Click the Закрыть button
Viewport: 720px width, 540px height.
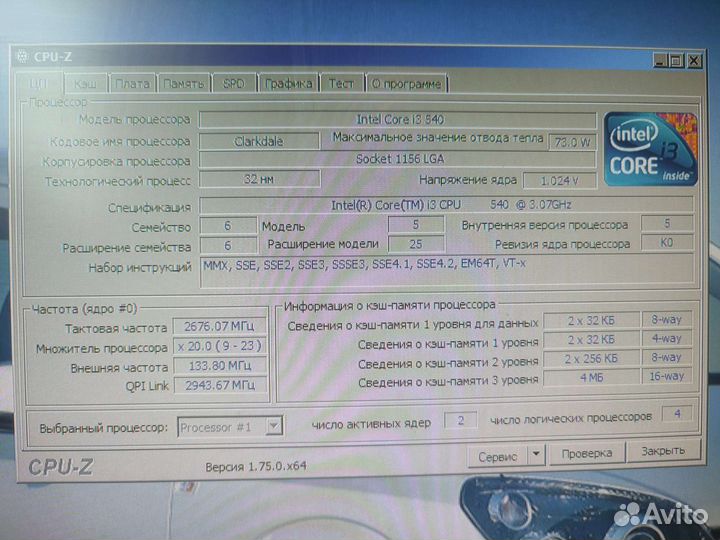(x=663, y=451)
